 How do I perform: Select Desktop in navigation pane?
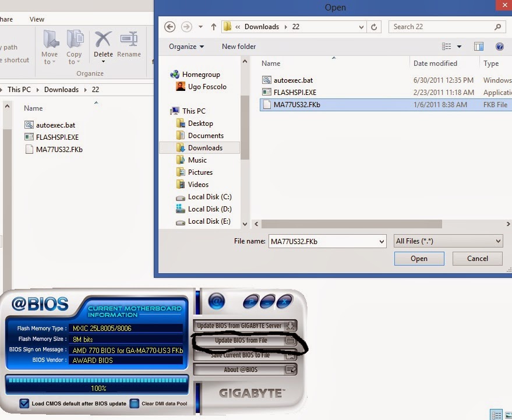[195, 123]
